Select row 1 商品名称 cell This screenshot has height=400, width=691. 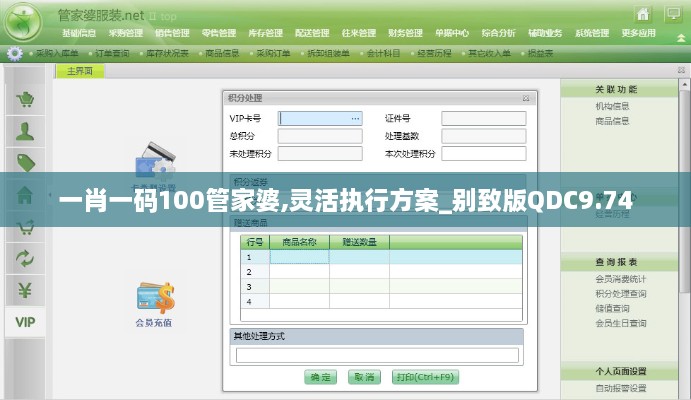point(299,257)
